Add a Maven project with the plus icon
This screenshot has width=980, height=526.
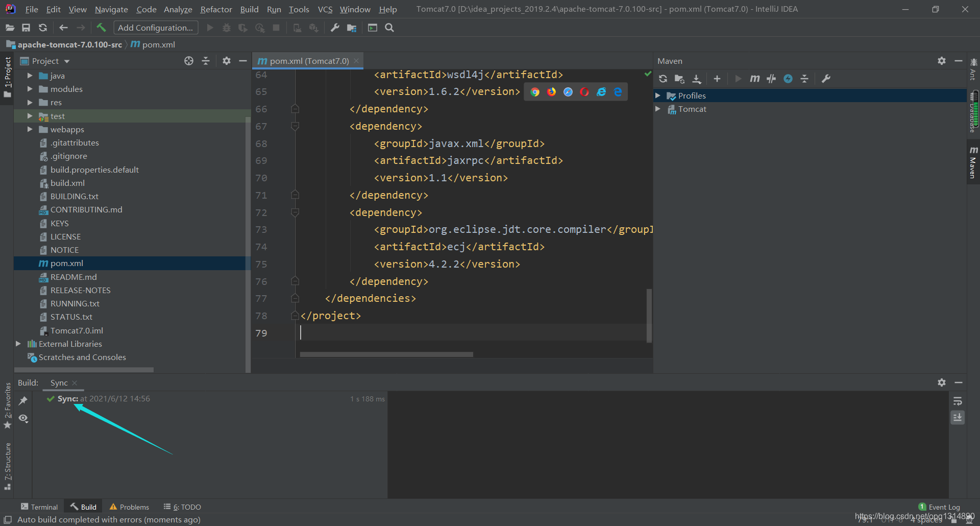point(717,79)
